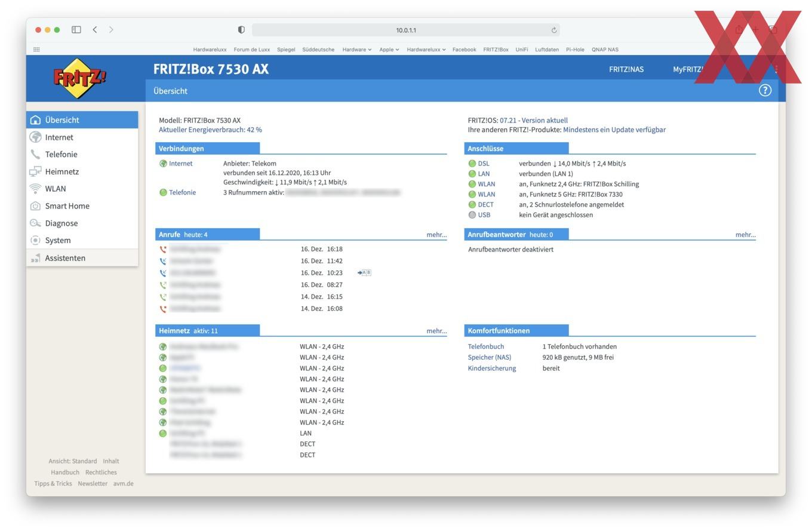Click Mindestens ein Update verfügbar link
The image size is (812, 531).
point(614,130)
